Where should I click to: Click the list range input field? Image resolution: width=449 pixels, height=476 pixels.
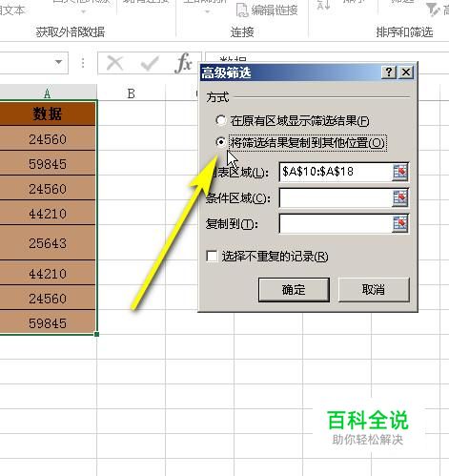[336, 172]
